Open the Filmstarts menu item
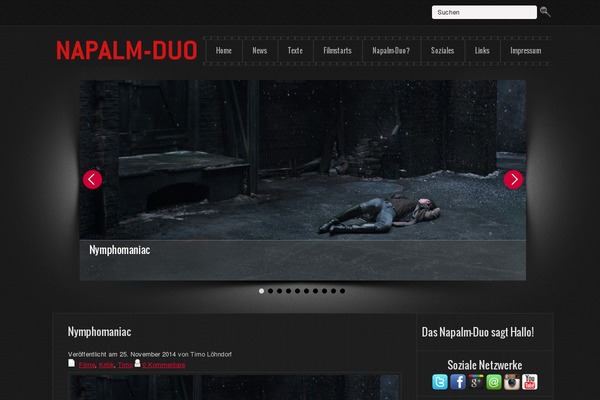Image resolution: width=600 pixels, height=400 pixels. coord(337,51)
